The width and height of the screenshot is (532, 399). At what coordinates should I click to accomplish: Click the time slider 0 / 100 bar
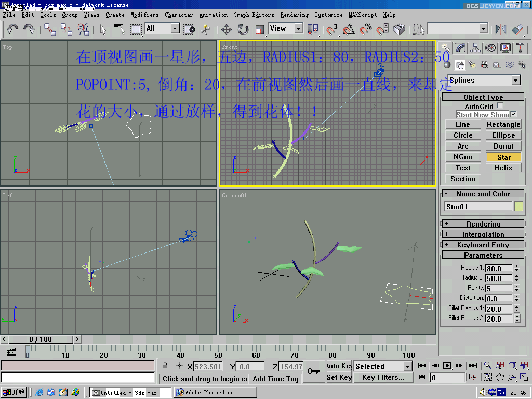coord(41,339)
